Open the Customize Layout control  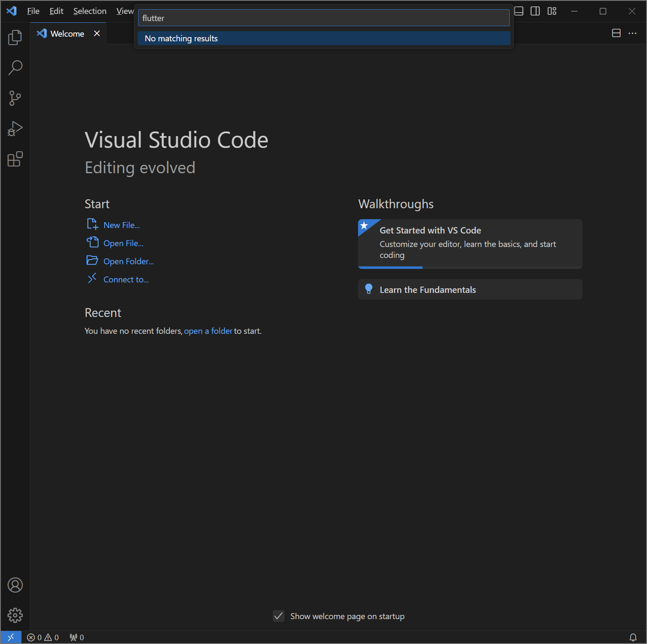point(552,11)
